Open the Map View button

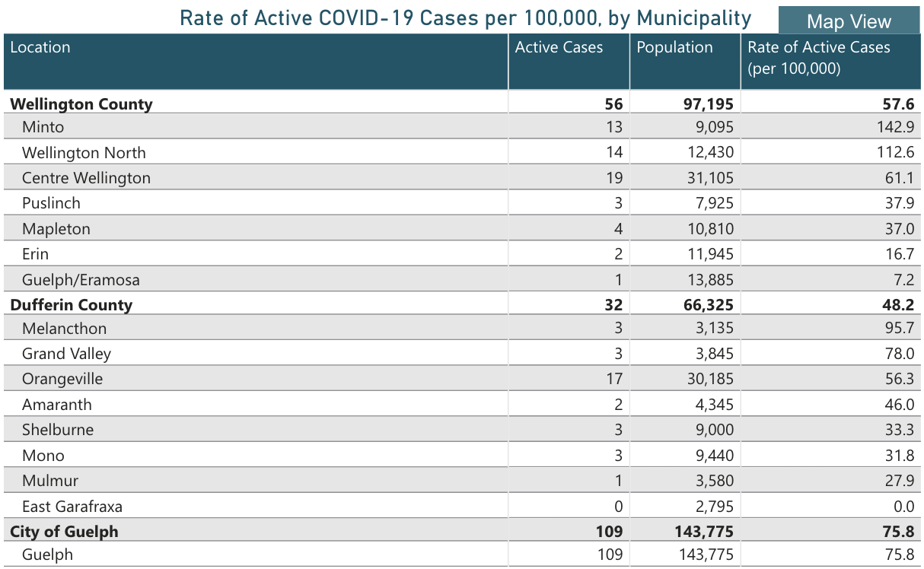click(849, 21)
